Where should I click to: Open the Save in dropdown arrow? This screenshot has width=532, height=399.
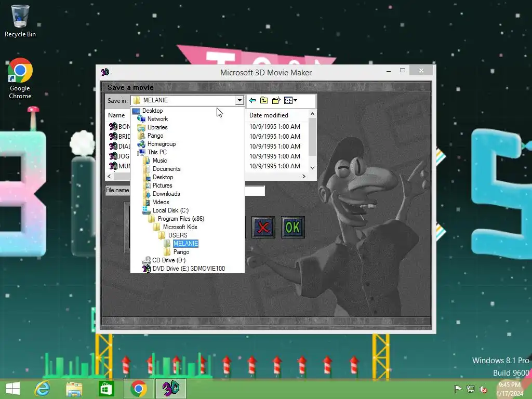point(240,100)
